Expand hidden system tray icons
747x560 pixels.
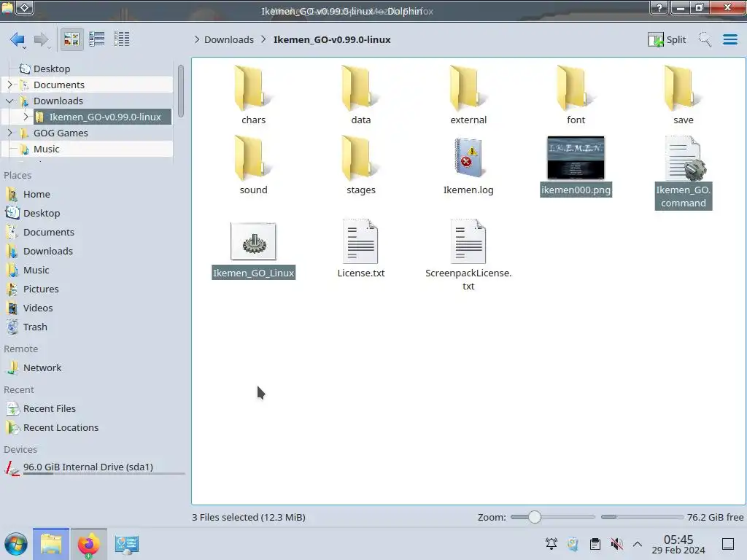click(x=638, y=544)
